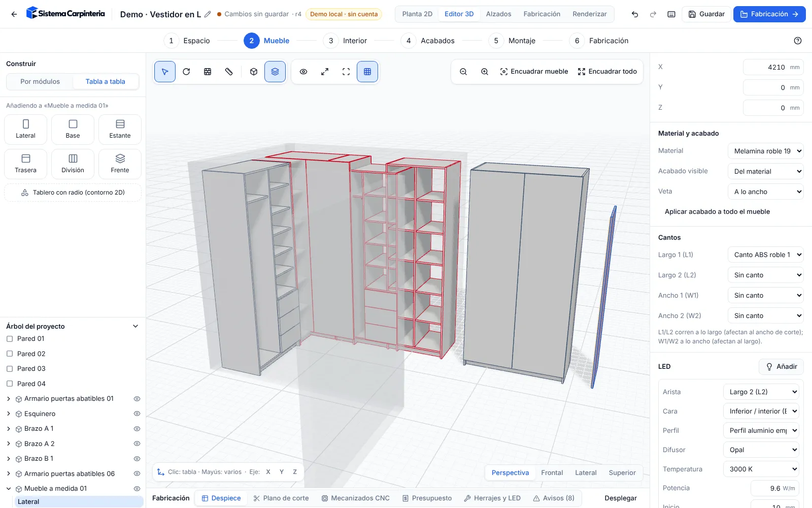This screenshot has width=812, height=508.
Task: Open the Material dropdown
Action: [765, 151]
